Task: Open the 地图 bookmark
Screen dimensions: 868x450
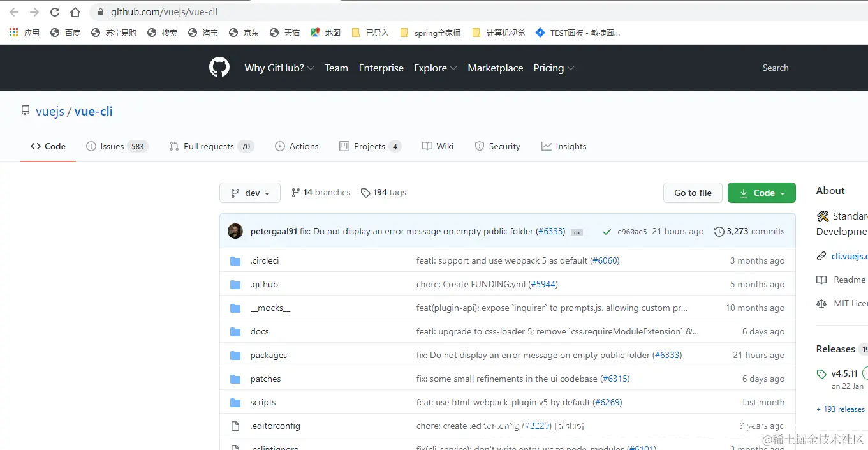Action: tap(326, 33)
